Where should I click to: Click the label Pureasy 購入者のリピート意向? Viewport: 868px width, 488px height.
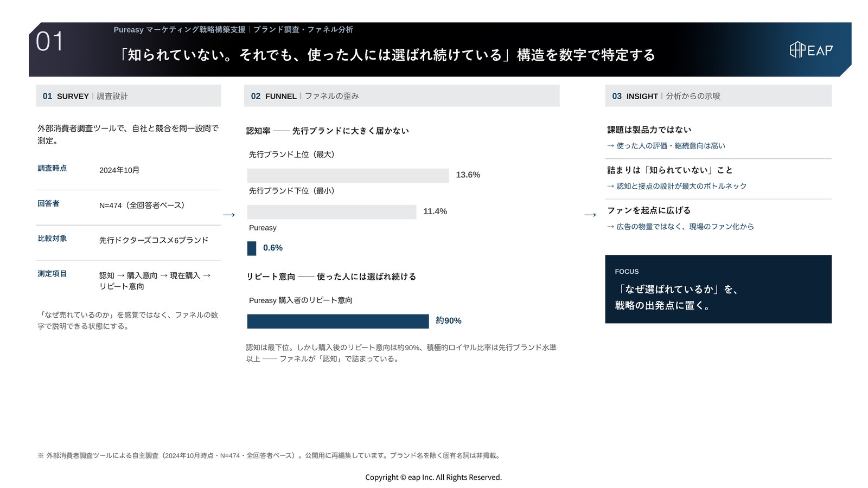301,300
